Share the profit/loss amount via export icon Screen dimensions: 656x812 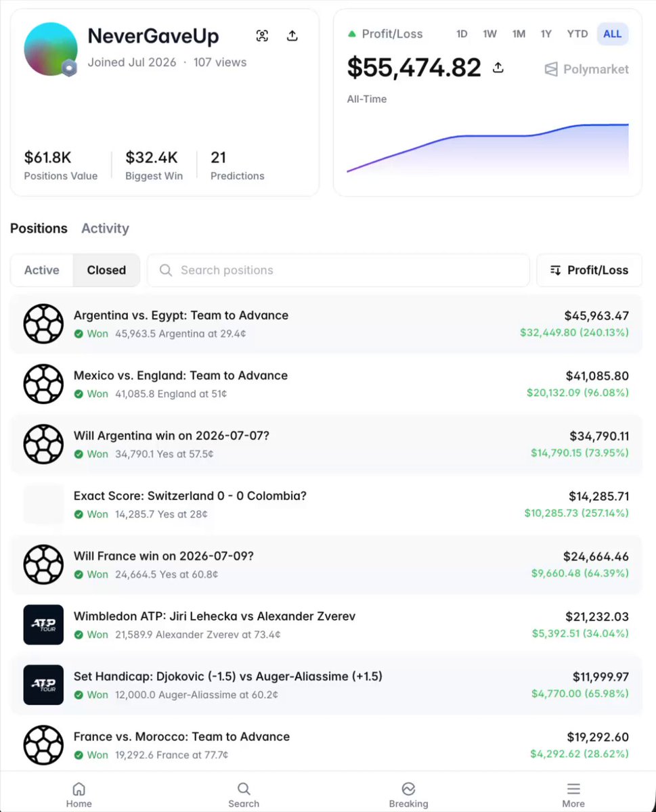pyautogui.click(x=498, y=68)
